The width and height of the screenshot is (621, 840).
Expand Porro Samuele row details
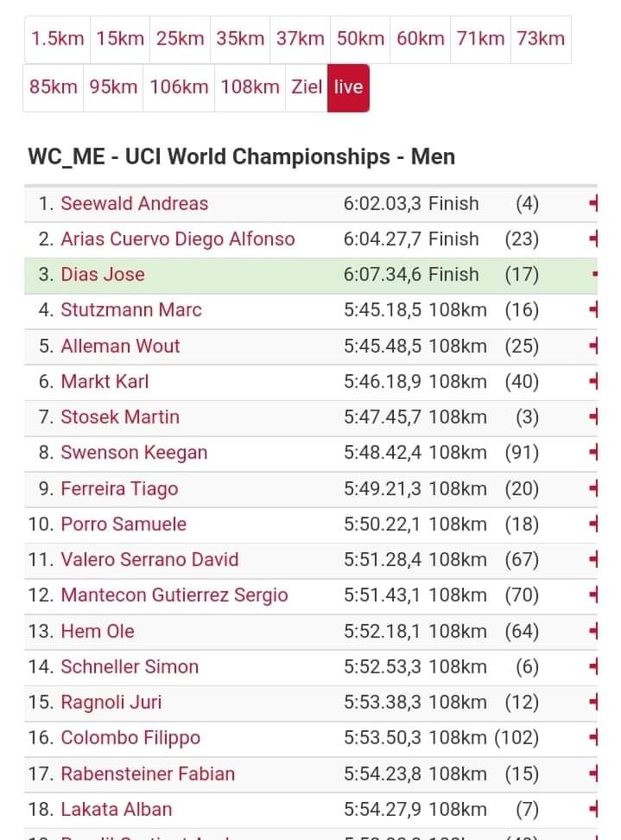(593, 524)
